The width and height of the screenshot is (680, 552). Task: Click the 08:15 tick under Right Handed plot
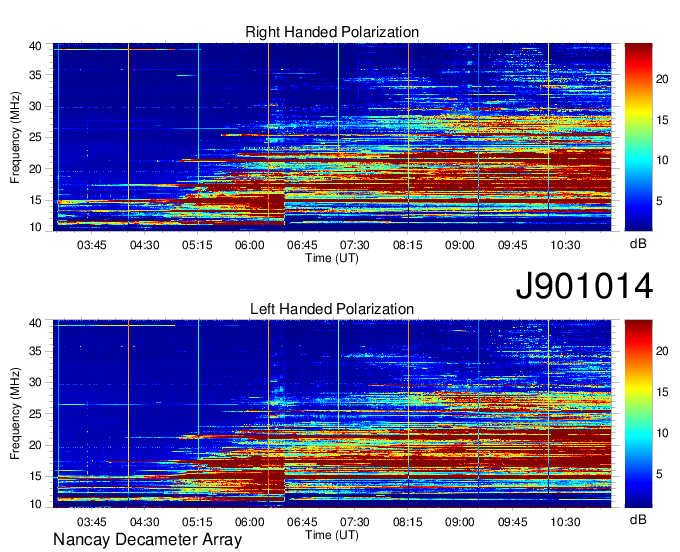tap(408, 245)
